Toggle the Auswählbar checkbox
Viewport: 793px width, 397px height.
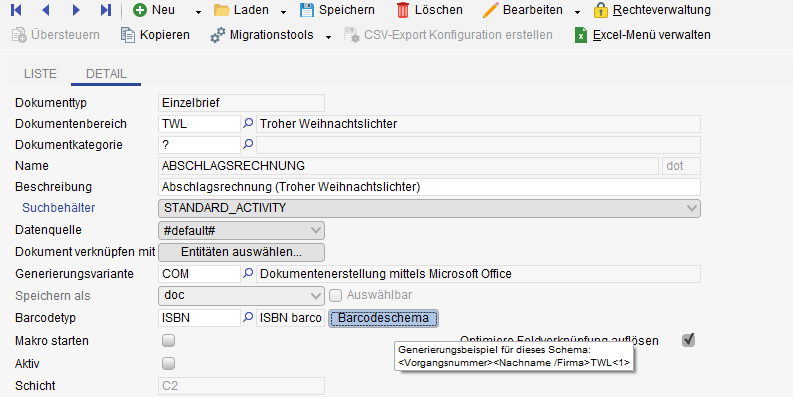coord(335,295)
